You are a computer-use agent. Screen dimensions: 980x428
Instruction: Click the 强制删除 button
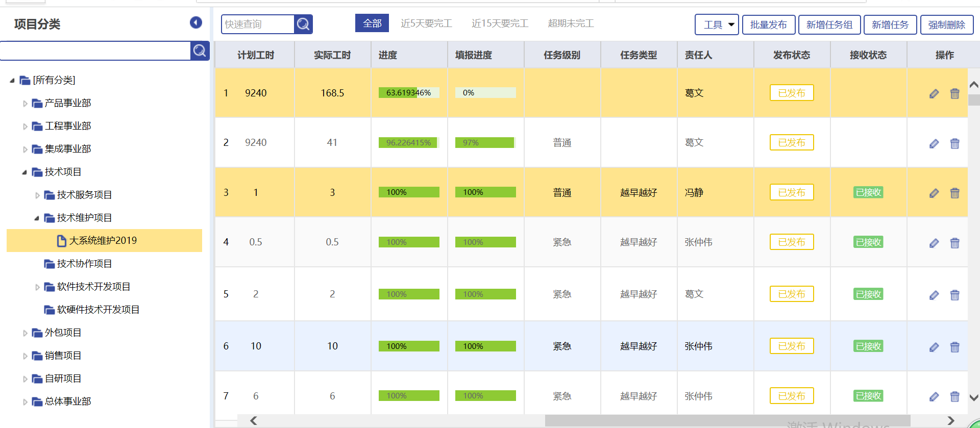946,24
